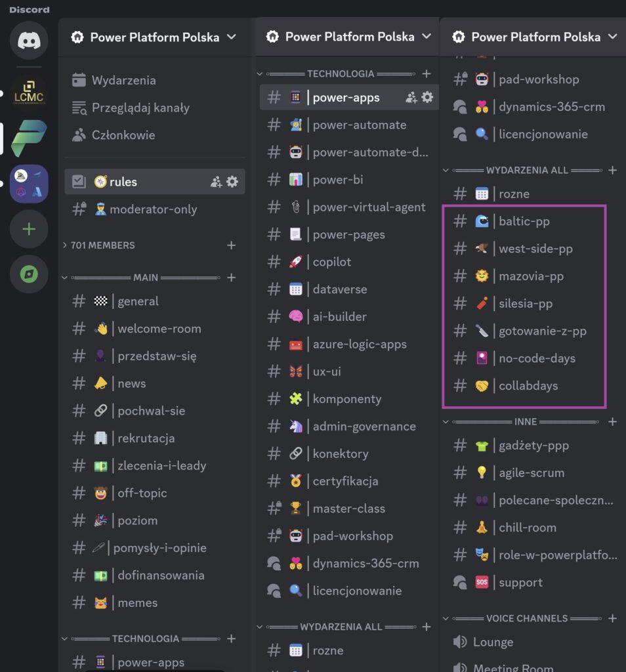Image resolution: width=626 pixels, height=672 pixels.
Task: Select the gadżety-ppp channel
Action: coord(535,446)
